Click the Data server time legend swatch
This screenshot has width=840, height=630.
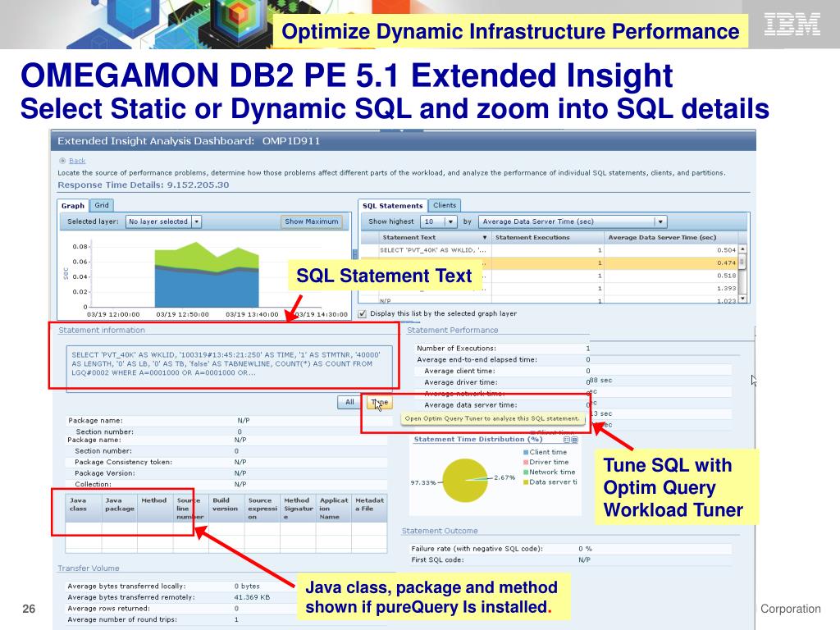pyautogui.click(x=526, y=482)
